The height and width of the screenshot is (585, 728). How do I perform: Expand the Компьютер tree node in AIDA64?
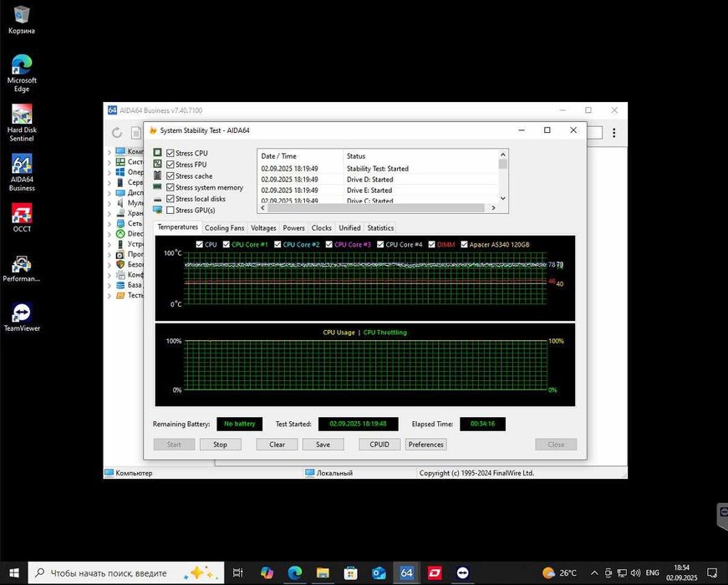coord(109,152)
